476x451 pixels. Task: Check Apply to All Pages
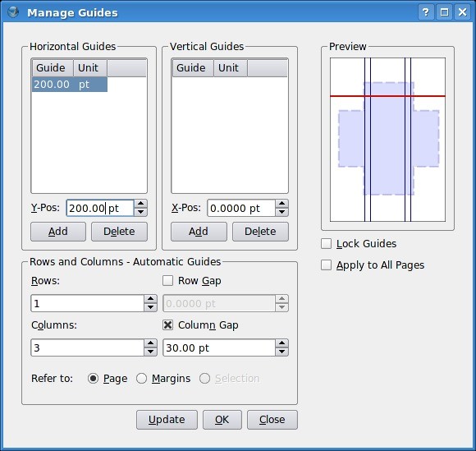[326, 265]
